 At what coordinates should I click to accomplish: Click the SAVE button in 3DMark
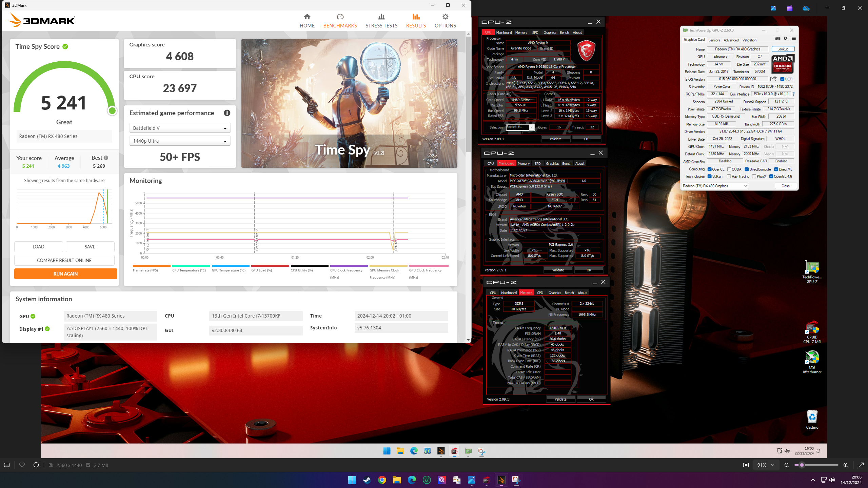(90, 247)
